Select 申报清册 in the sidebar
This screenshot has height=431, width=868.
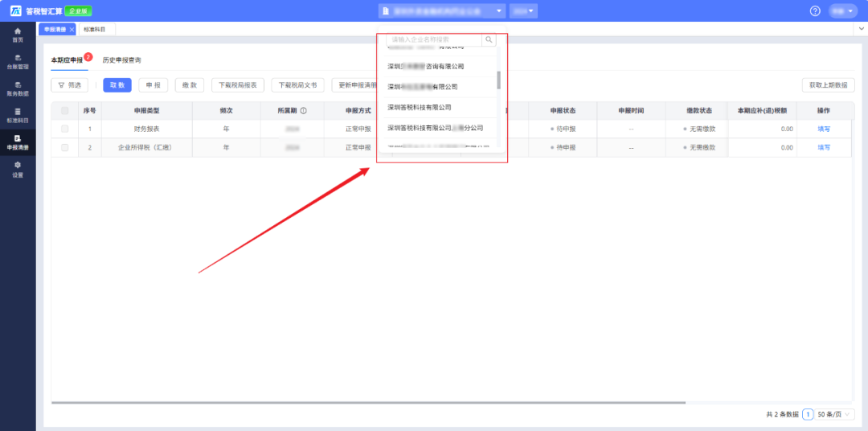point(18,142)
